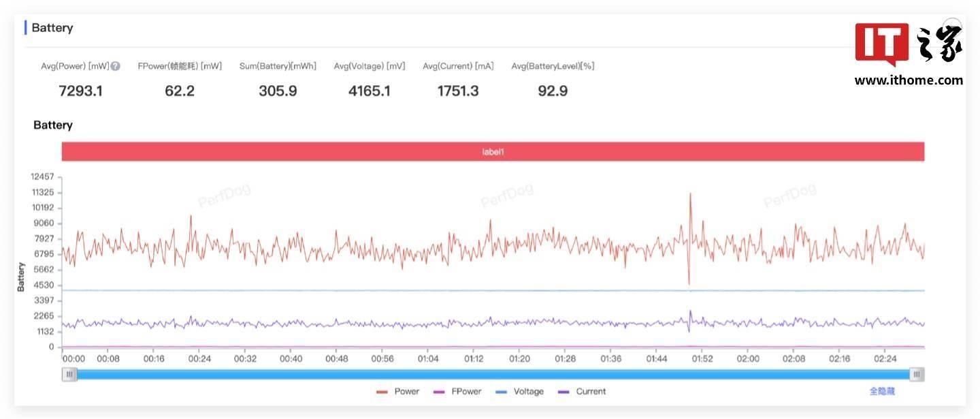
Task: Select the Sum(Battery) value 305.9
Action: [278, 91]
